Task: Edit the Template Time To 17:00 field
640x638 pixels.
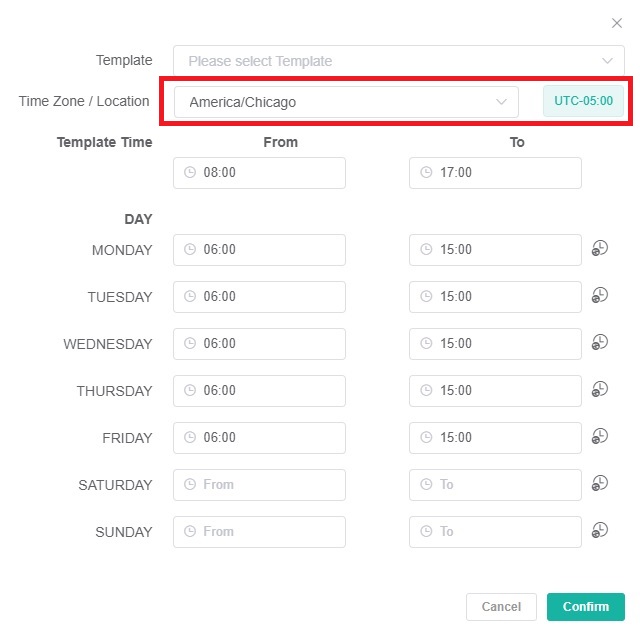Action: (x=495, y=173)
